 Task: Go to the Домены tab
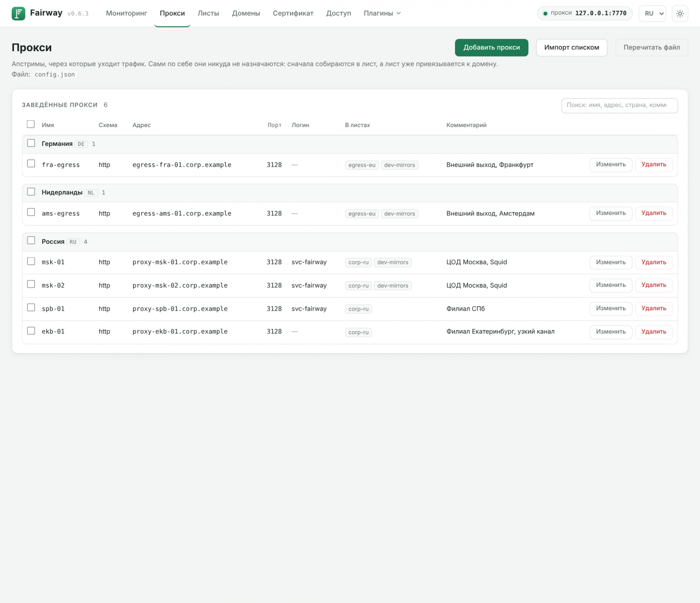click(x=246, y=13)
